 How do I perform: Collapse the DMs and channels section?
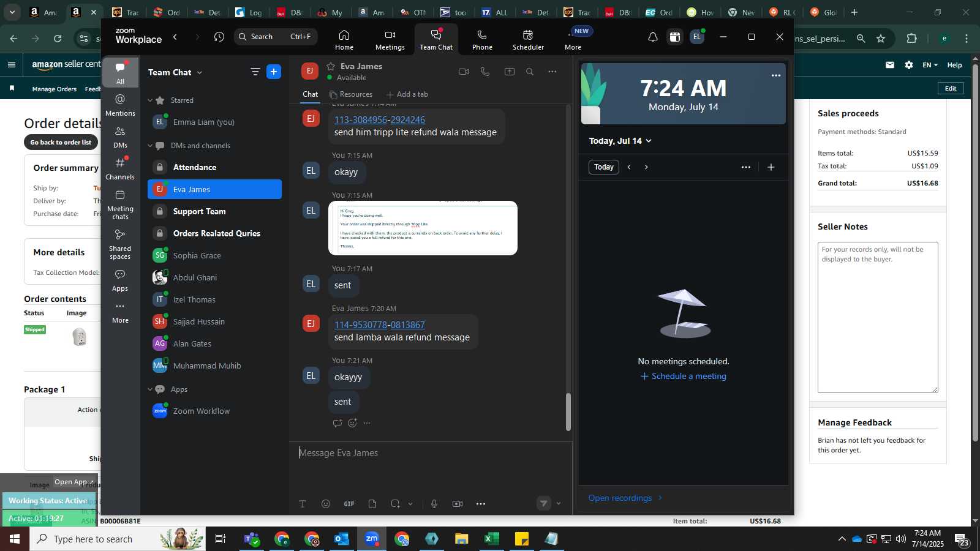tap(150, 146)
